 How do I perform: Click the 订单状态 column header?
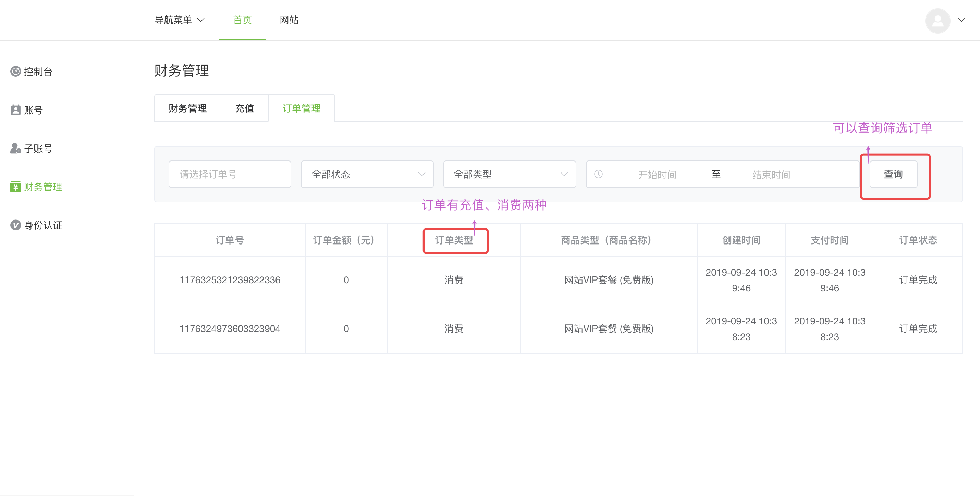[918, 240]
